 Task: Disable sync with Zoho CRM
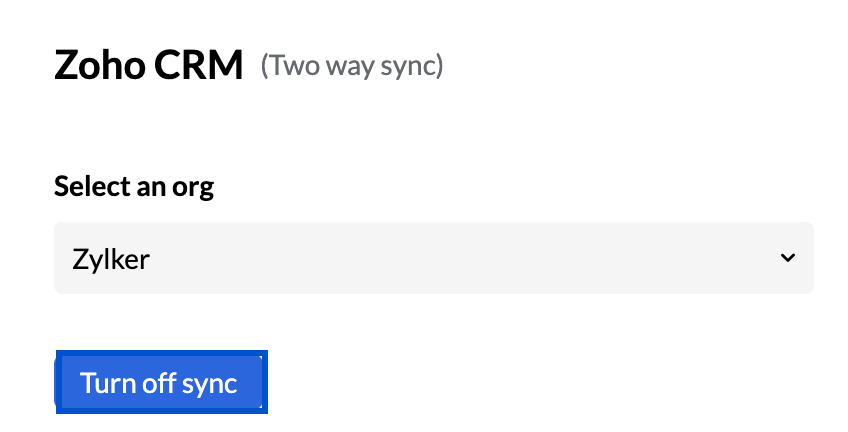pos(162,382)
